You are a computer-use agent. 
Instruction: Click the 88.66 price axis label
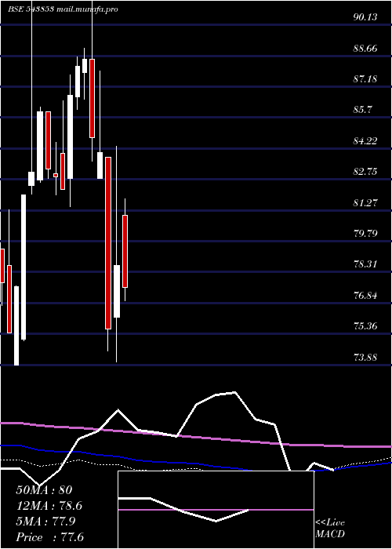pyautogui.click(x=365, y=48)
